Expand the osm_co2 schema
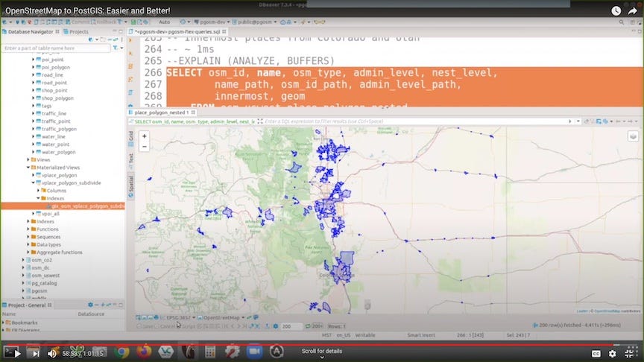This screenshot has height=362, width=644. tap(23, 260)
